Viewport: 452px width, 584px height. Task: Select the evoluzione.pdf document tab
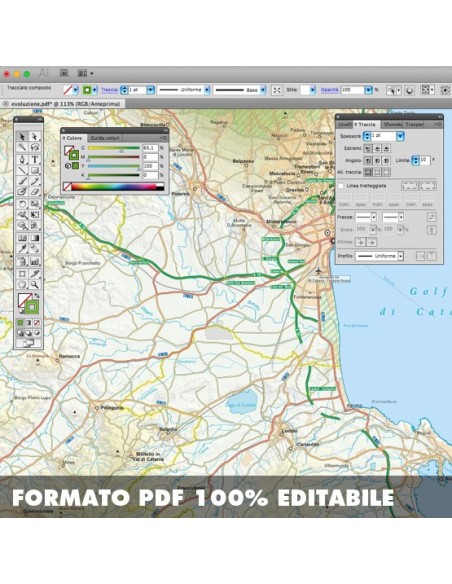[63, 104]
